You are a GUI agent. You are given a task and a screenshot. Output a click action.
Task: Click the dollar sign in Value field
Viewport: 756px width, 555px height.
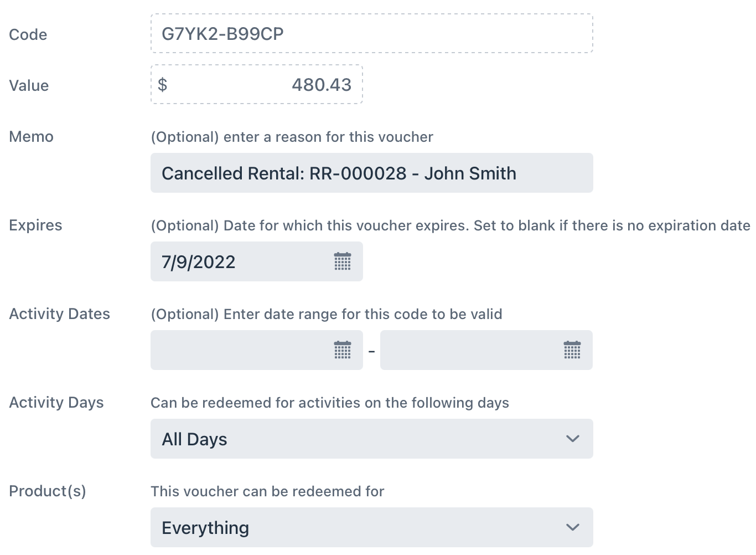[163, 85]
